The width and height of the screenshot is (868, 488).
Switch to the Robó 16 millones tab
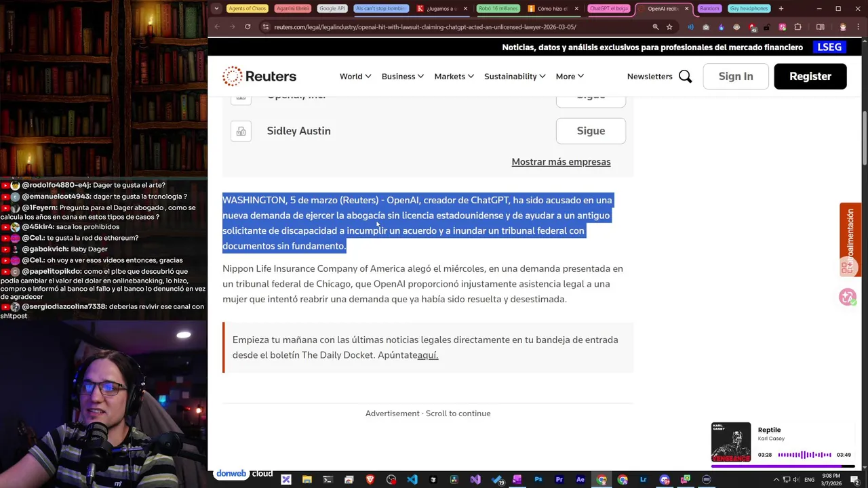pyautogui.click(x=498, y=9)
